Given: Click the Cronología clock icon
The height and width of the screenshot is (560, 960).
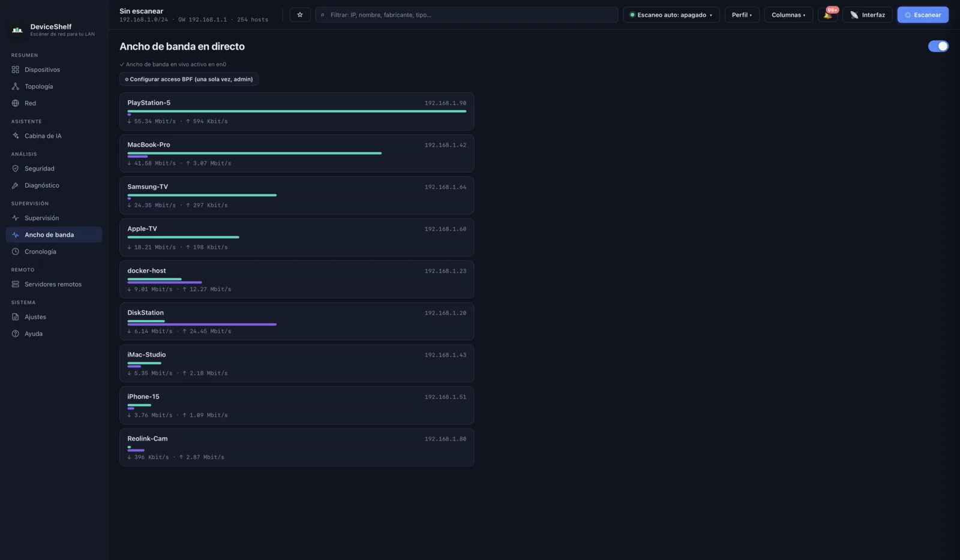Looking at the screenshot, I should click(16, 252).
